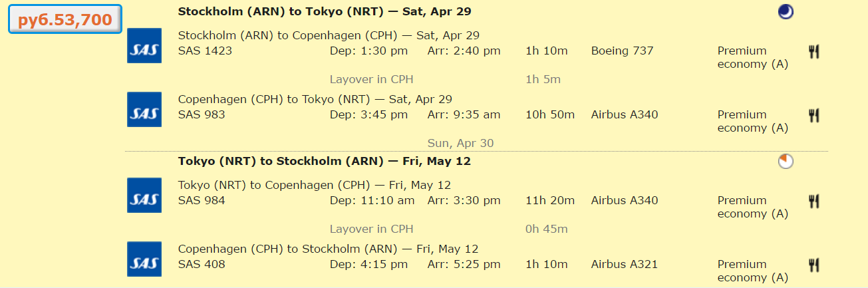Click the partial clock icon for return flight
868x288 pixels.
[786, 162]
